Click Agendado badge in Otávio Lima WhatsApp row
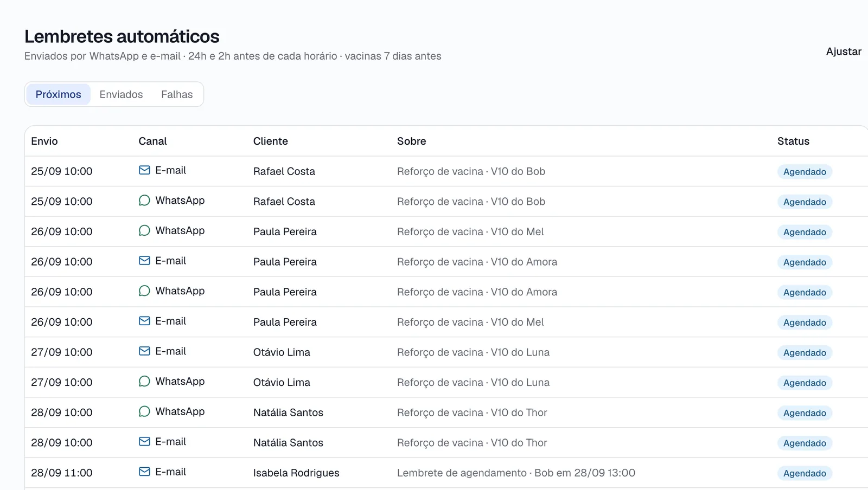 (805, 383)
